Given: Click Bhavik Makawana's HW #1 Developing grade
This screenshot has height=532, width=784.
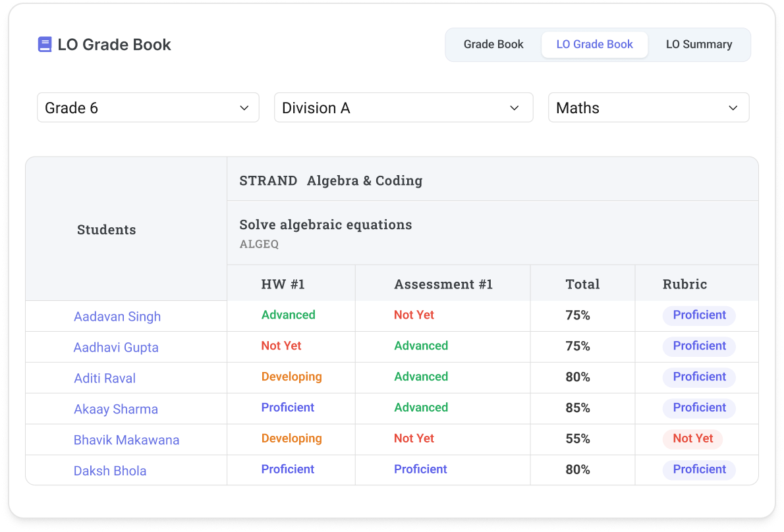Looking at the screenshot, I should coord(291,439).
